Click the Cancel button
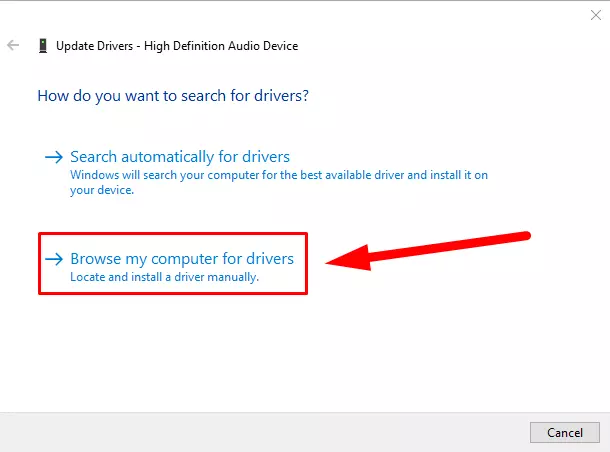 (x=564, y=433)
